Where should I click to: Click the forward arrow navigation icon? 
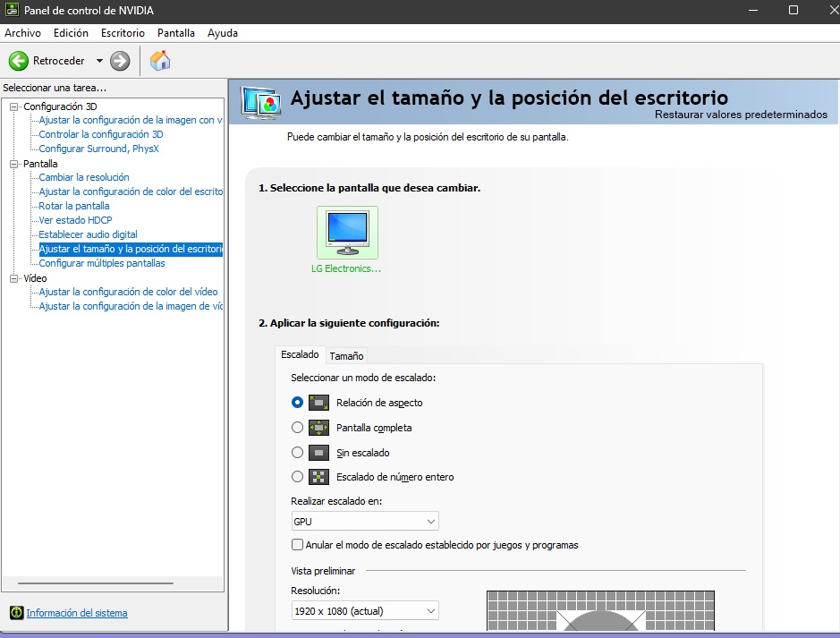coord(120,61)
